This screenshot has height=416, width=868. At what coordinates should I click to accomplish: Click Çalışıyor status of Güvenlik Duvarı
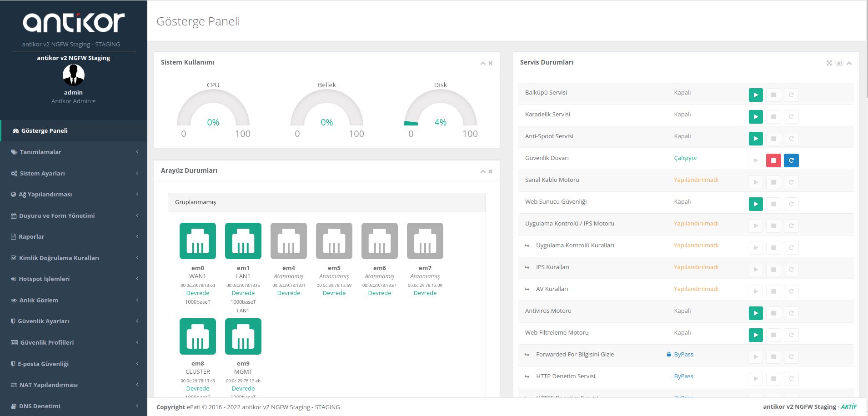pos(685,158)
